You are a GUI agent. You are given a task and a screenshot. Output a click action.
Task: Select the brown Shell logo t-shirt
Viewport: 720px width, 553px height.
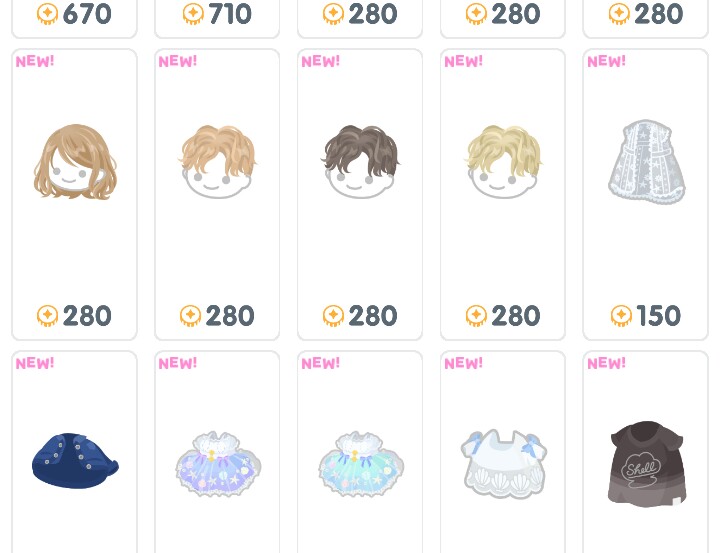647,463
